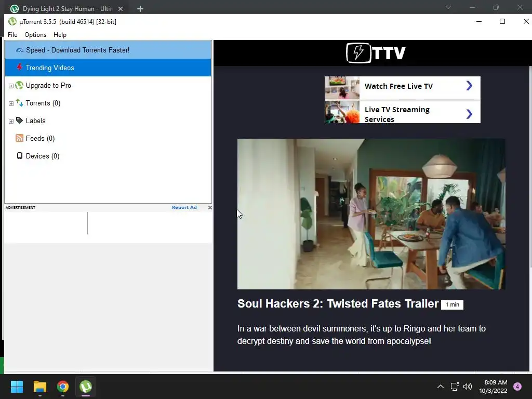Viewport: 532px width, 399px height.
Task: Click the tag icon beside Labels
Action: pos(19,121)
